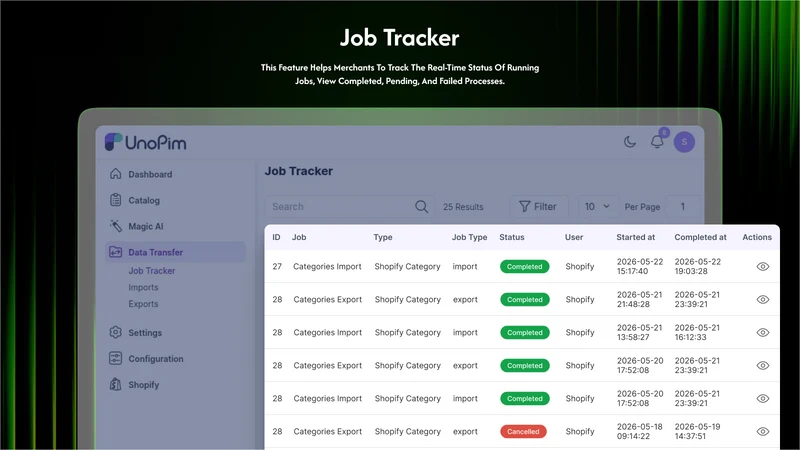
Task: Click the Dashboard home icon
Action: coord(116,174)
